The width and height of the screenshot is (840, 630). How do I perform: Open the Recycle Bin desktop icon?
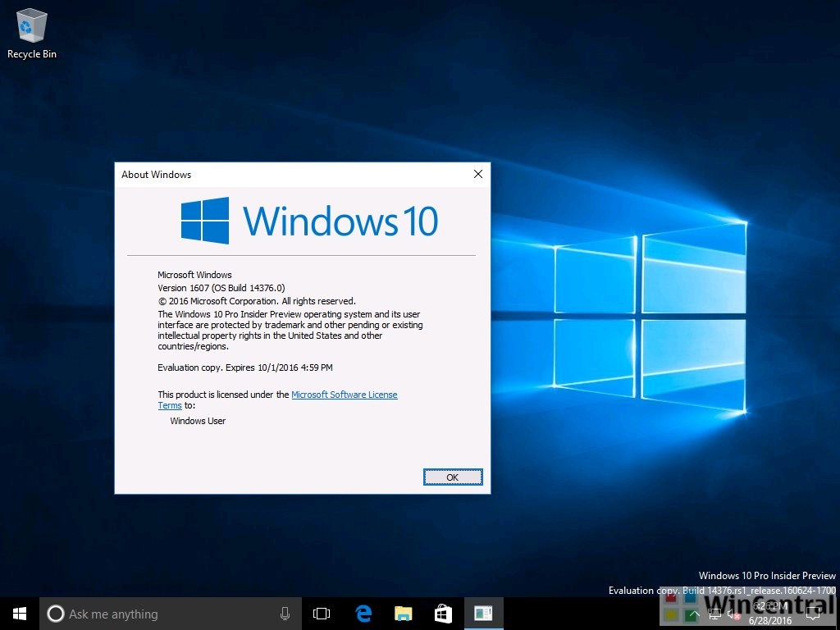coord(32,33)
